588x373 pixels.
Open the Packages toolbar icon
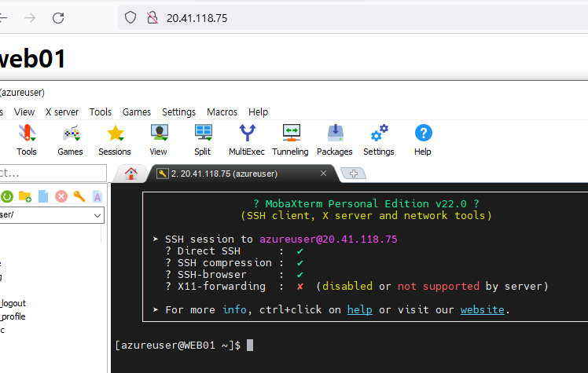point(335,140)
